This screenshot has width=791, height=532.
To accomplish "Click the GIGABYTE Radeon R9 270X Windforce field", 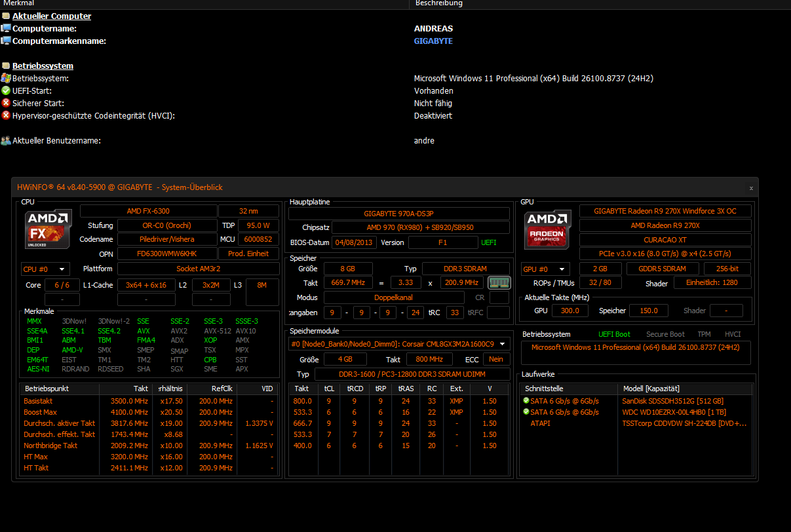I will pyautogui.click(x=665, y=211).
